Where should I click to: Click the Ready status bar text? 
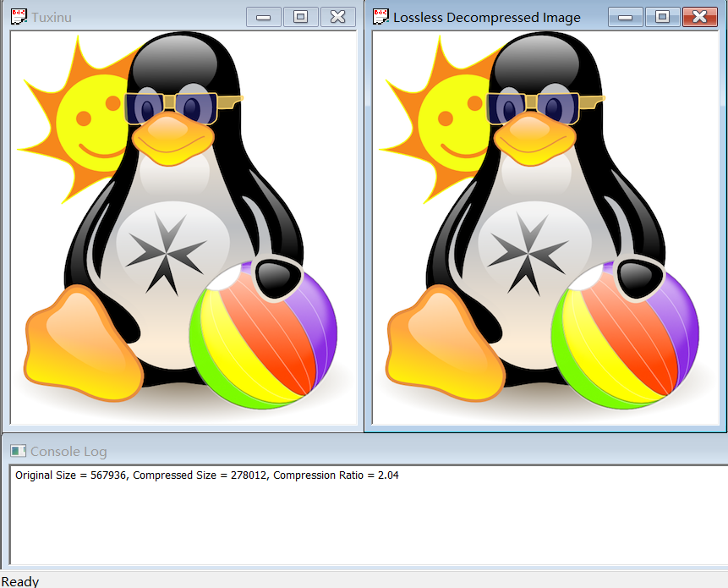click(x=20, y=581)
